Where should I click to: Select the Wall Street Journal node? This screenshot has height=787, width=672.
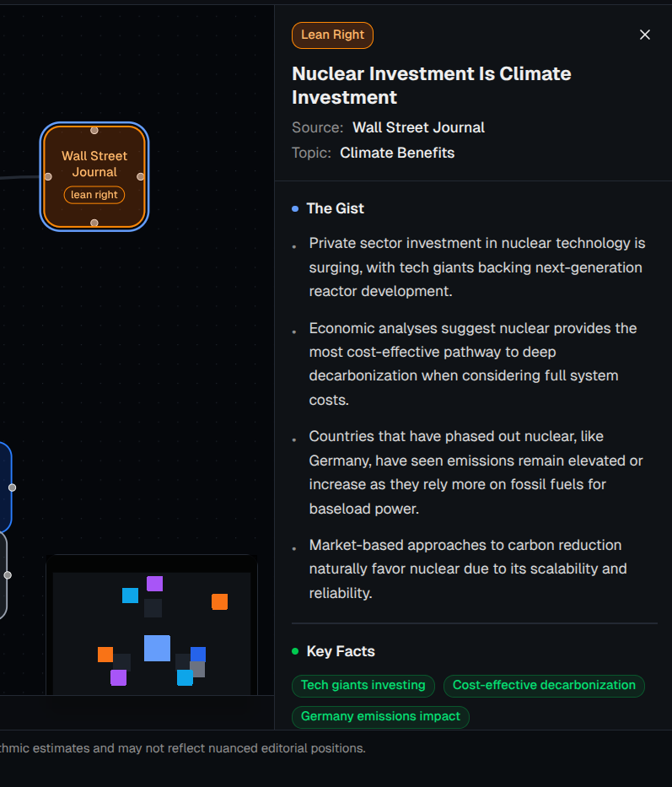coord(94,176)
